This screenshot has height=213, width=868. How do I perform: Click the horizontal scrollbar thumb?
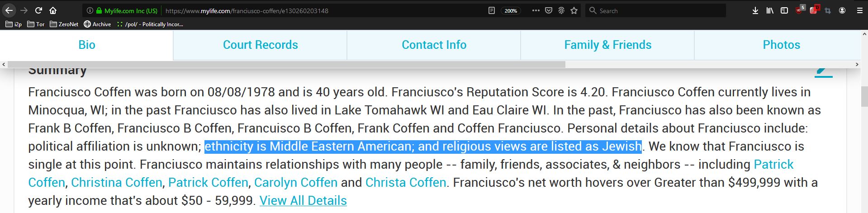[x=286, y=65]
